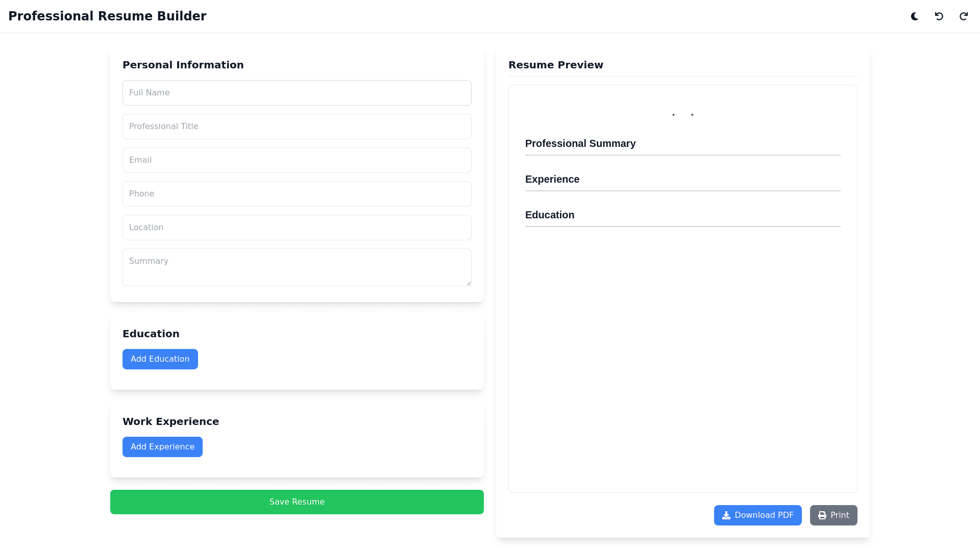
Task: Focus the Location text field
Action: pyautogui.click(x=297, y=228)
